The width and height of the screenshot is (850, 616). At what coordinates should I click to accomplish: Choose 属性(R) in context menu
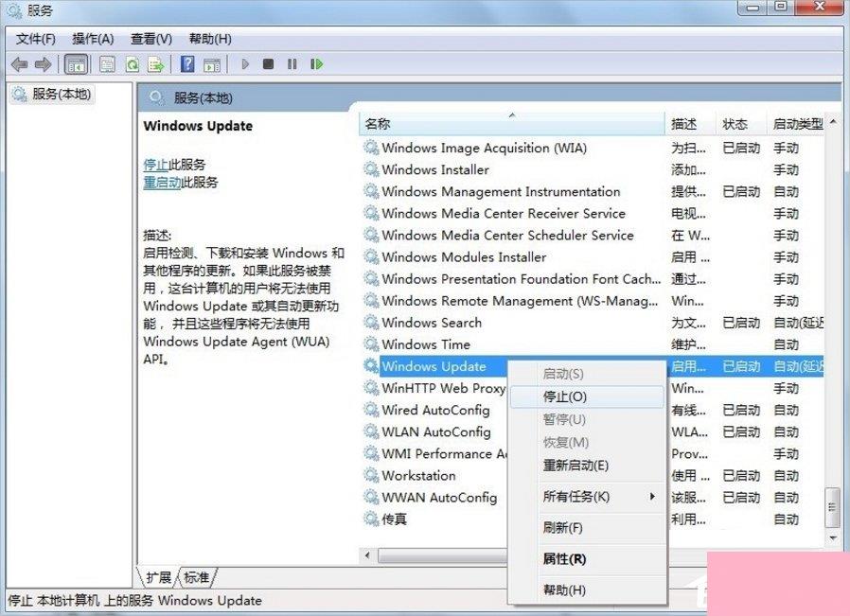[587, 558]
